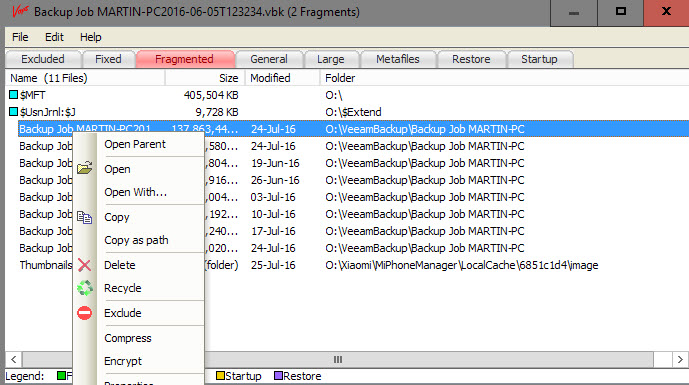Viewport: 689px width, 385px height.
Task: Click the 25-Jul-16 modified date
Action: [x=273, y=265]
